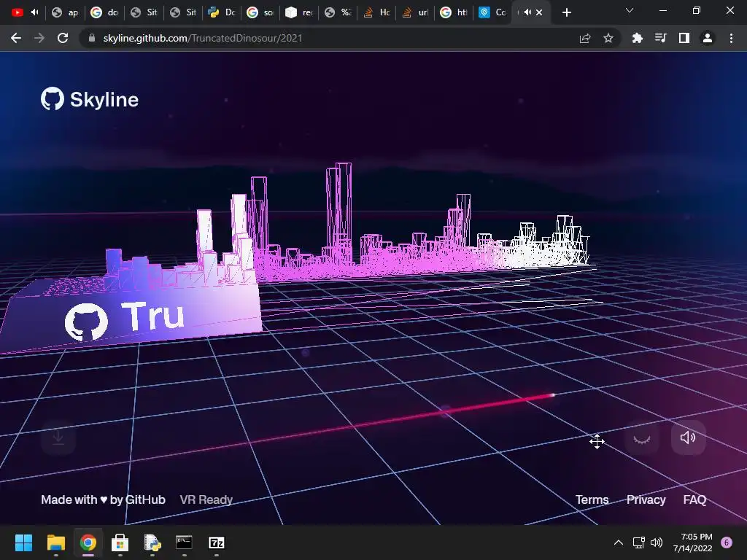747x560 pixels.
Task: Open the tab search chevron
Action: coord(630,10)
